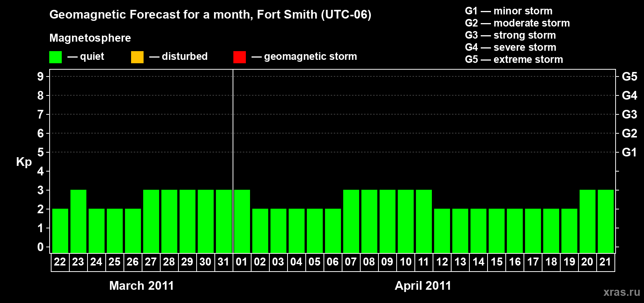Select the bar for April 11
This screenshot has width=644, height=303.
[424, 221]
